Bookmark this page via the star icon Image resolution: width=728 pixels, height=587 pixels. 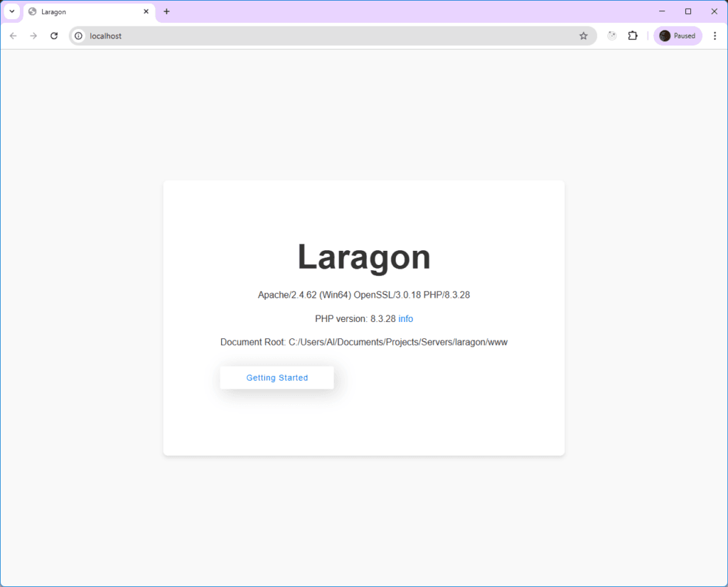coord(584,36)
